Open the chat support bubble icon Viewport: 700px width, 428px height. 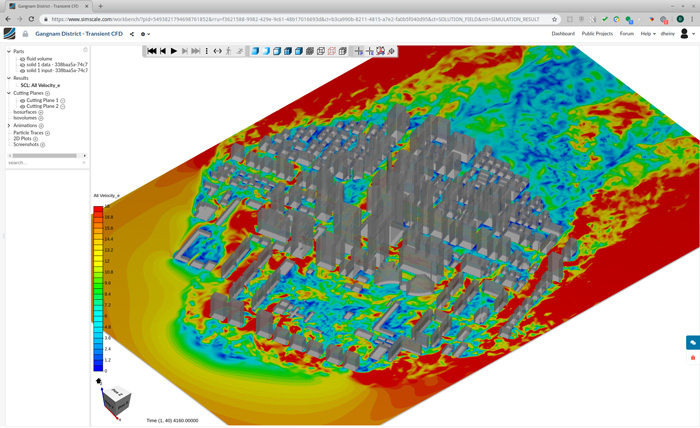coord(692,343)
